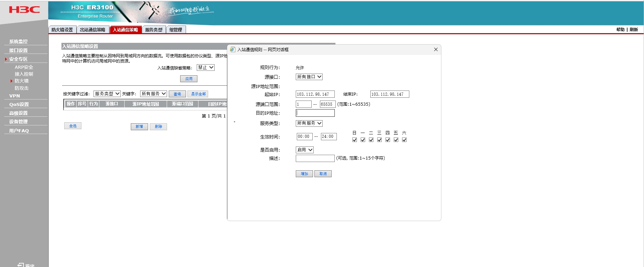644x267 pixels.
Task: Click the 生效时间 end field showing 24:00
Action: [x=329, y=137]
